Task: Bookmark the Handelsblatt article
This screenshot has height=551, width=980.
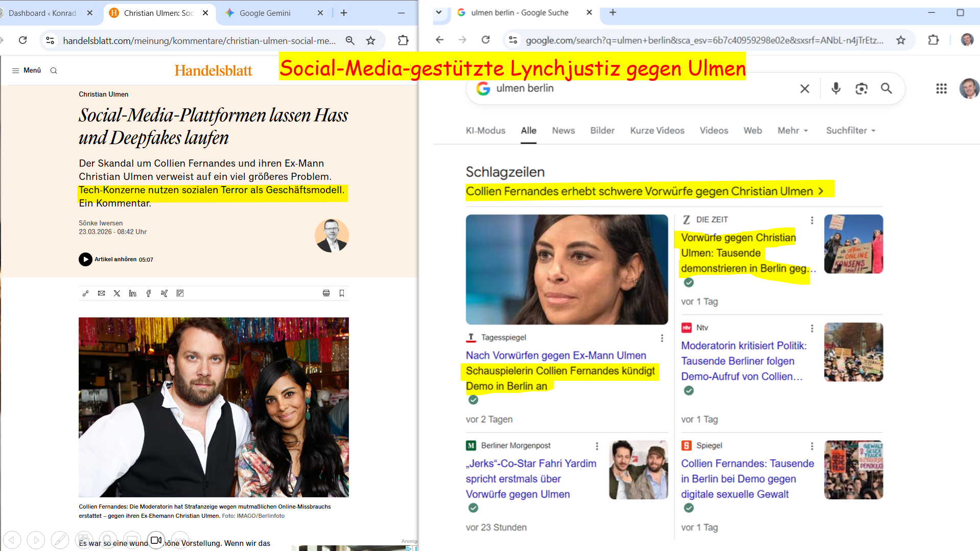Action: 342,293
